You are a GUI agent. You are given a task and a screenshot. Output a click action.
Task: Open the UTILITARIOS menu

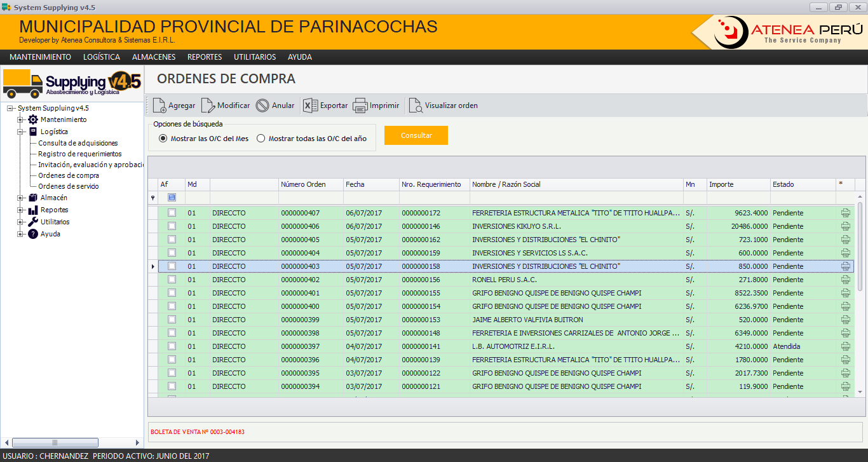[x=255, y=57]
